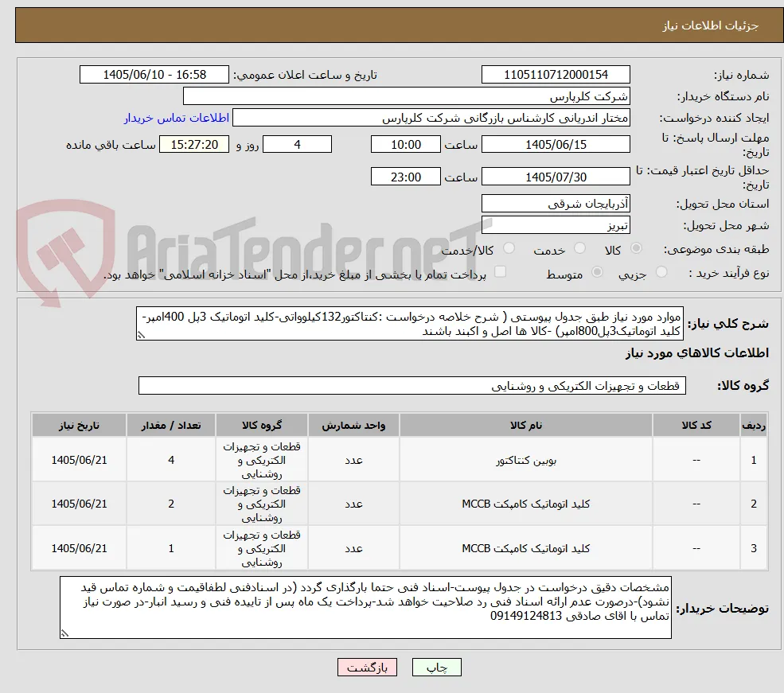Click the کد کالا column header
The width and height of the screenshot is (784, 693).
[696, 425]
